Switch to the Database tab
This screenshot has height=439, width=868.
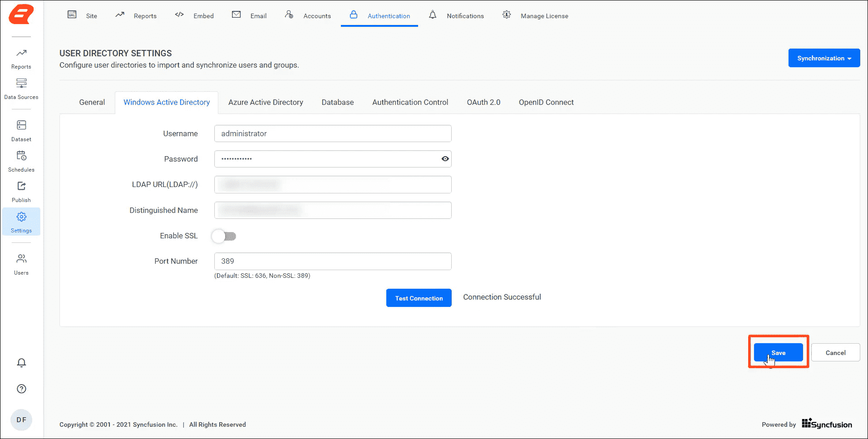point(338,102)
